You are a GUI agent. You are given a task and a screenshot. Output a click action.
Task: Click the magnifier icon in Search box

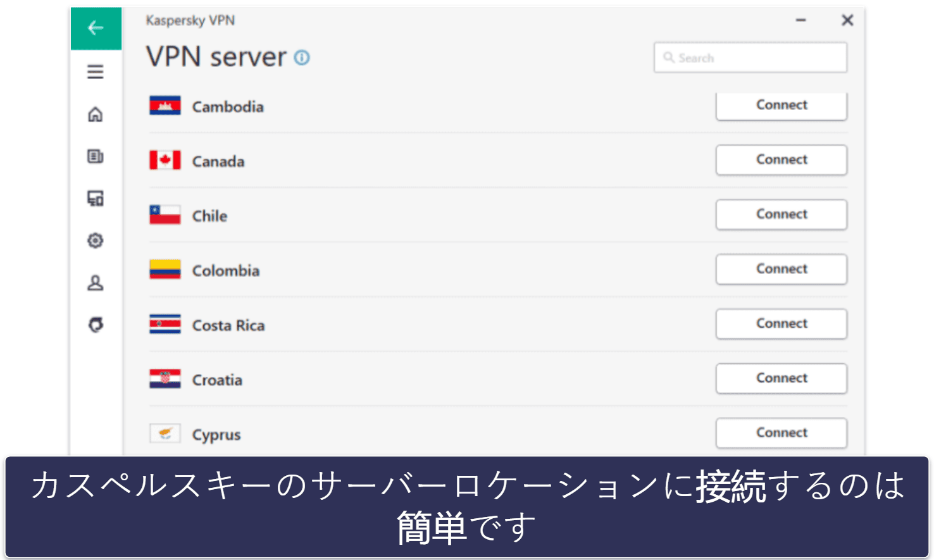(668, 58)
